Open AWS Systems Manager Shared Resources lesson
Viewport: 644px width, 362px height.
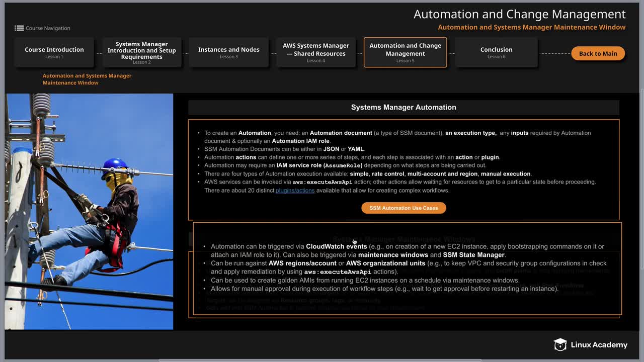pos(316,52)
